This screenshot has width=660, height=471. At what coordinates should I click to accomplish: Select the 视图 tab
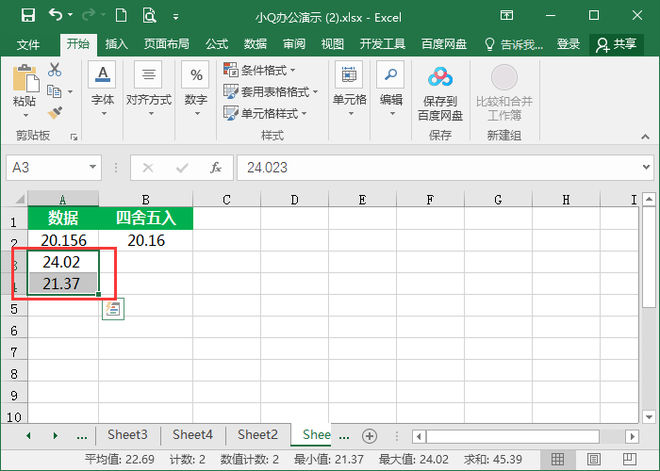click(x=333, y=44)
